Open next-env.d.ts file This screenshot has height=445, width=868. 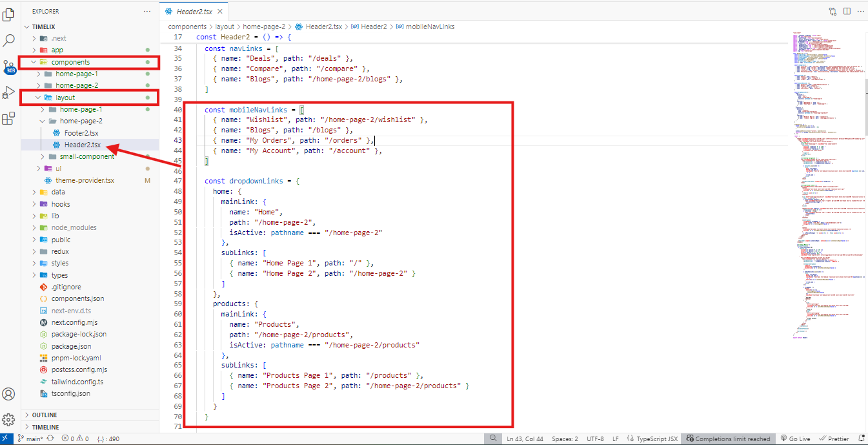(90, 311)
